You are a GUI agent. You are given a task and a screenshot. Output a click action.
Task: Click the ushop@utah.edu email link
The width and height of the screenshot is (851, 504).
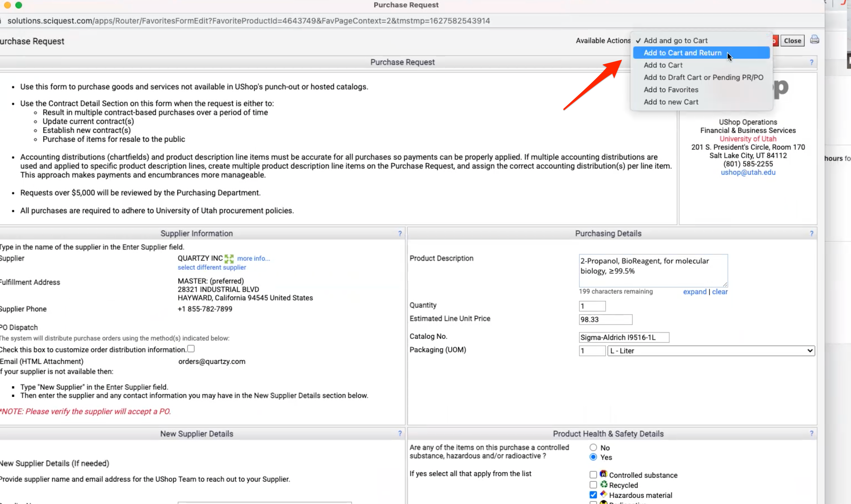(x=748, y=172)
